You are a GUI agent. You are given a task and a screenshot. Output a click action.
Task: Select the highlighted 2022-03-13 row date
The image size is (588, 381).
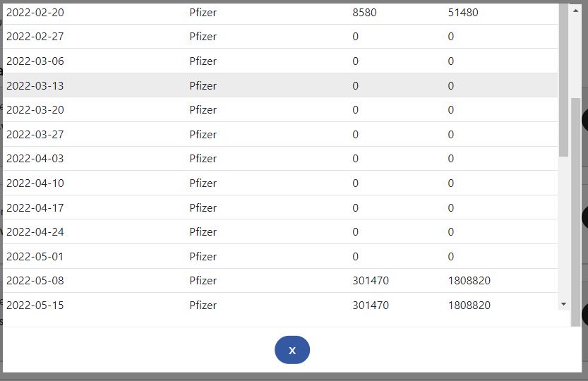click(x=35, y=86)
